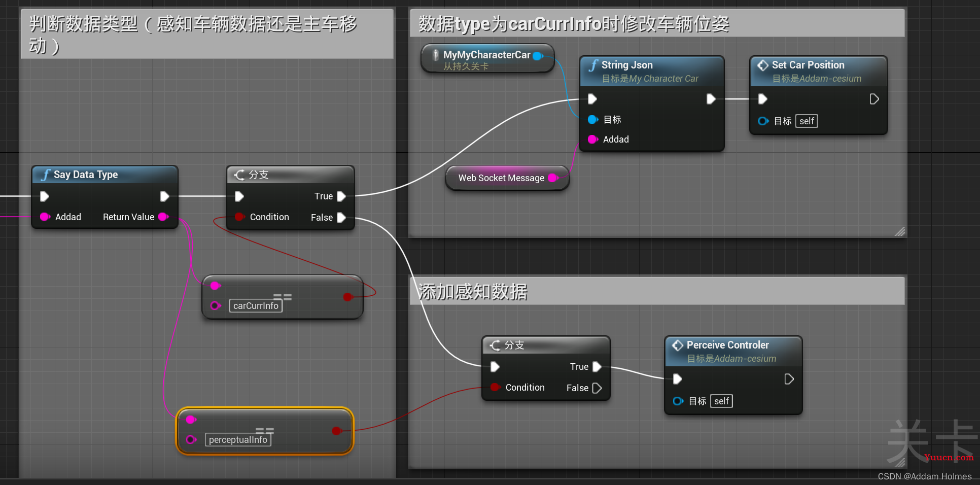This screenshot has height=485, width=980.
Task: Select the Condition pin on the lower branch node
Action: click(496, 387)
